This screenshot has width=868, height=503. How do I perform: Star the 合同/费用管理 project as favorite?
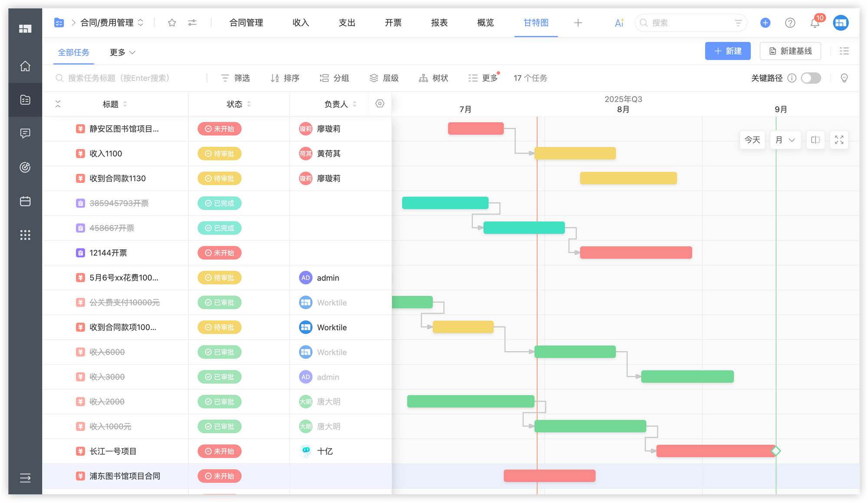[x=172, y=23]
